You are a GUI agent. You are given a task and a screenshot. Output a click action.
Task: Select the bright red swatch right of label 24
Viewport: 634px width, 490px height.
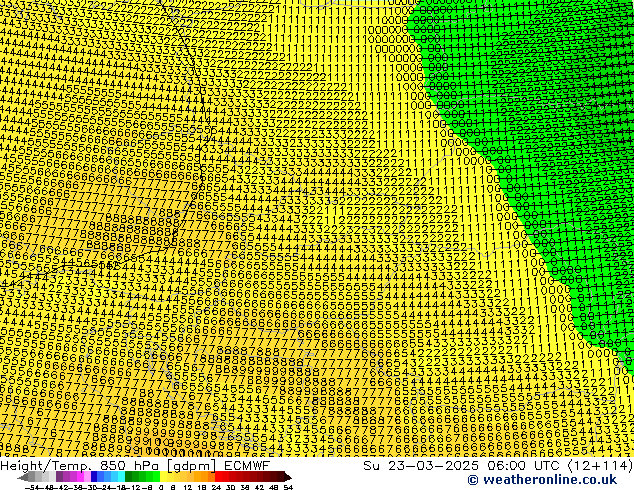[218, 477]
